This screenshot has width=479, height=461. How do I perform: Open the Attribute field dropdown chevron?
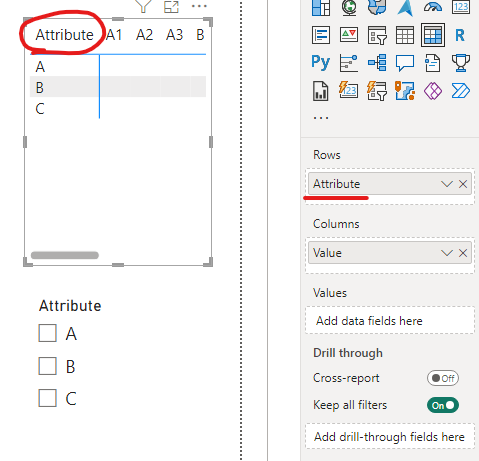pos(446,184)
